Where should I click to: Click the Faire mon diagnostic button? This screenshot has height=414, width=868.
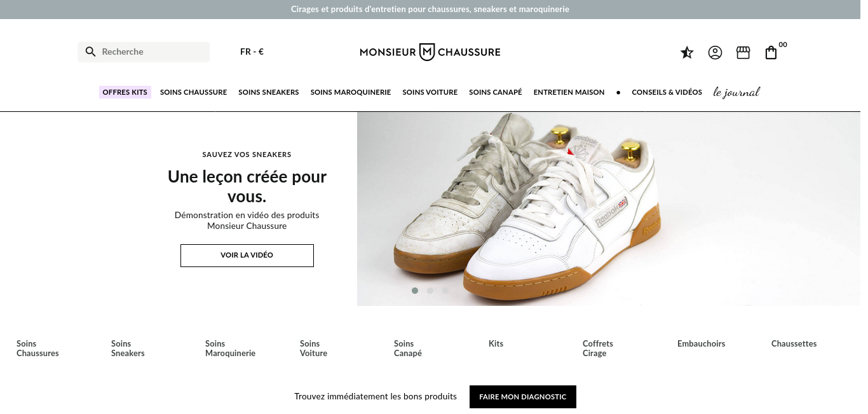tap(523, 397)
